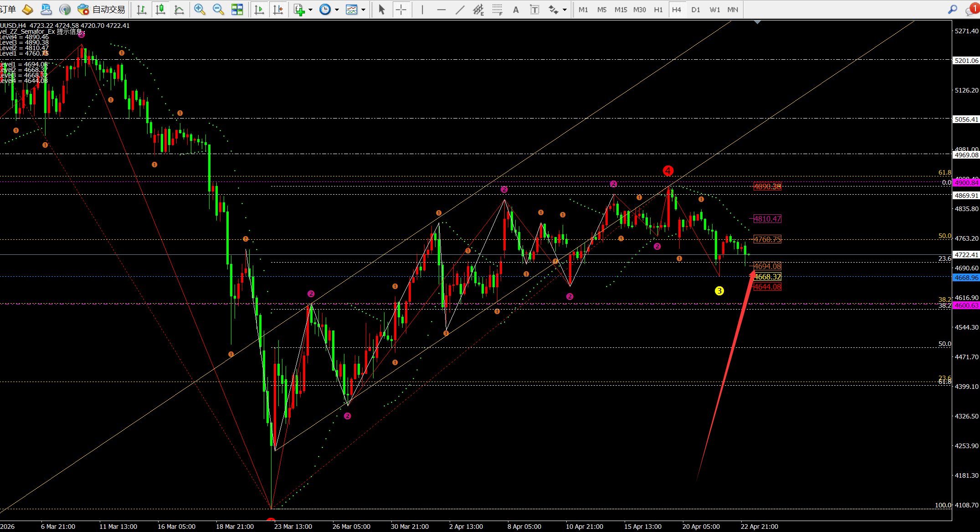Toggle the chart shift button
Screen dimensions: 980x532
[x=278, y=10]
